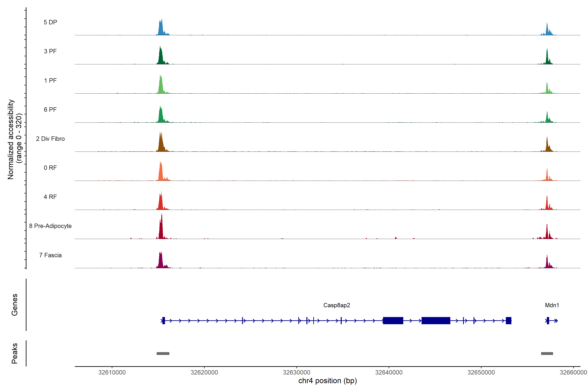
Task: Click the 2 Div Fibro track label
Action: point(50,139)
